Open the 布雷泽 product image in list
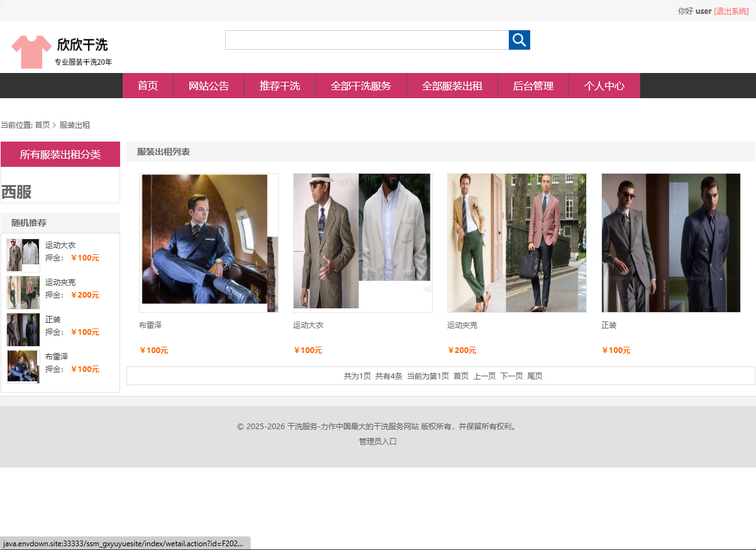This screenshot has height=550, width=756. [209, 243]
